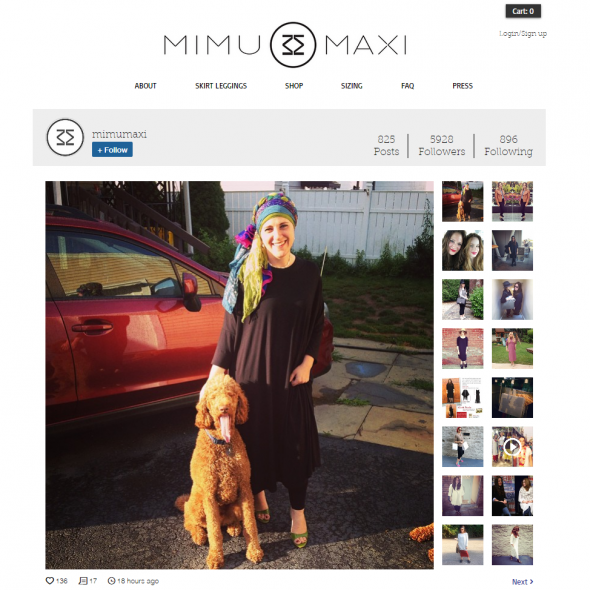Open the PRESS menu item
This screenshot has width=590, height=590.
tap(462, 86)
